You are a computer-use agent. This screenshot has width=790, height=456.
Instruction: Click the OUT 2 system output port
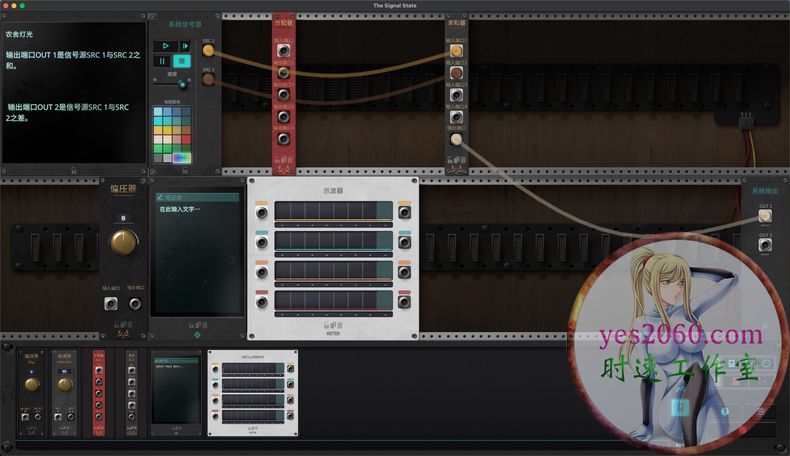coord(765,243)
